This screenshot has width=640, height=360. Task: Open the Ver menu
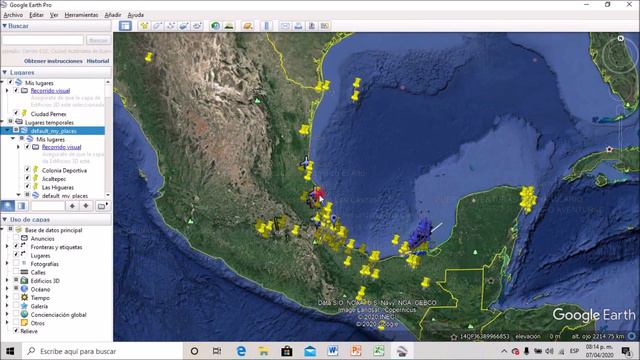click(54, 15)
